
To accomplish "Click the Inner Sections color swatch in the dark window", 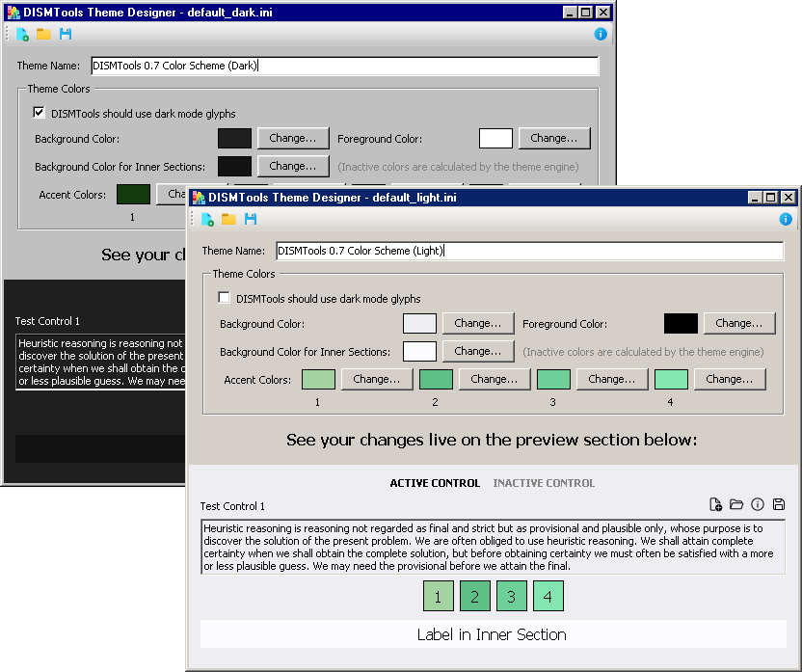I will pyautogui.click(x=235, y=167).
